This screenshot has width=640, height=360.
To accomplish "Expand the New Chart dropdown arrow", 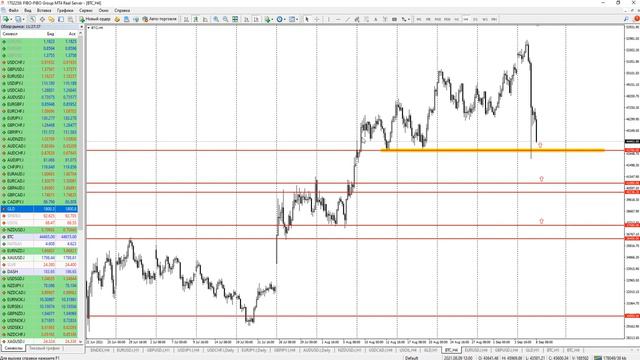I will coord(11,19).
